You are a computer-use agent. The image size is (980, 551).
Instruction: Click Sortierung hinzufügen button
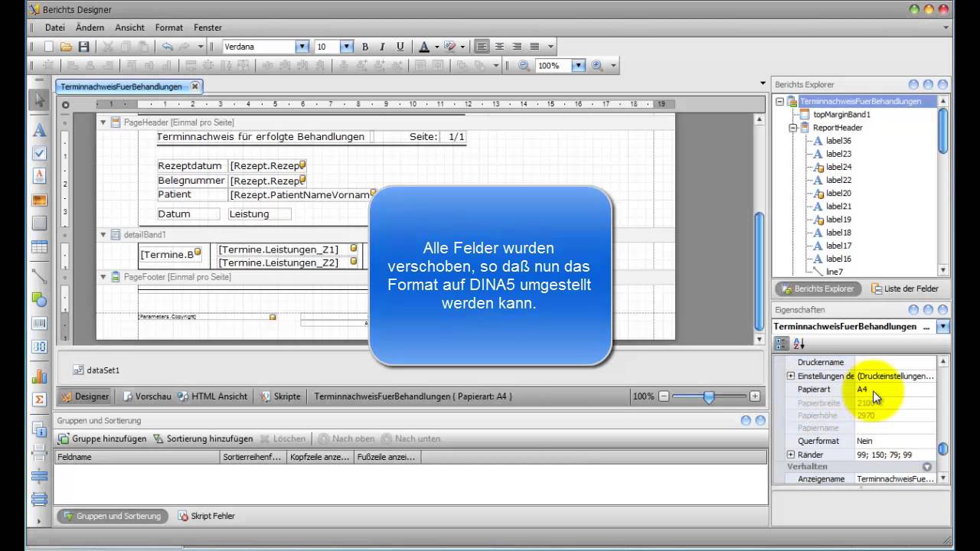pos(203,439)
